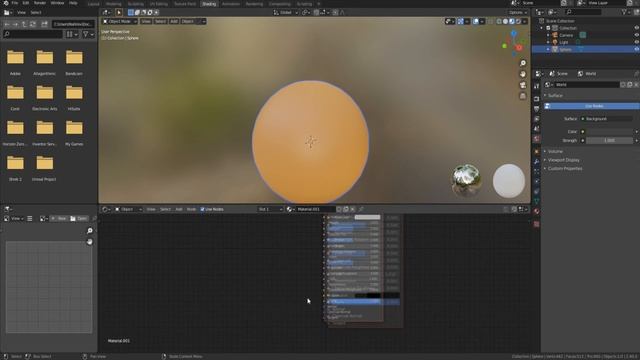
Task: Open image editor hamburger menu icon
Action: pos(30,219)
